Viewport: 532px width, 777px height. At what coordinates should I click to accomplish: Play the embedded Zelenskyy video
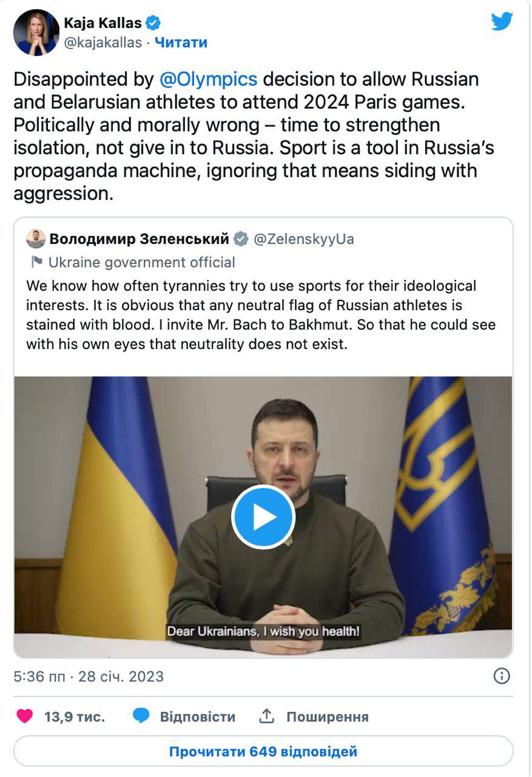[263, 517]
